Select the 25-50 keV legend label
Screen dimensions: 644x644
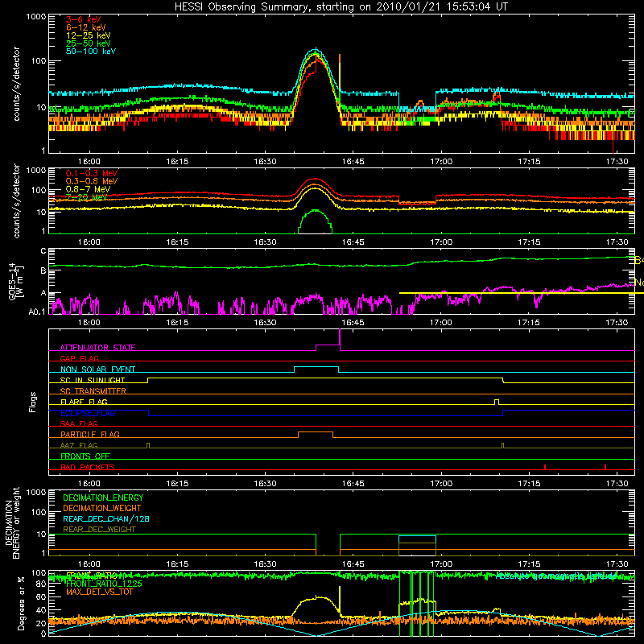click(88, 43)
